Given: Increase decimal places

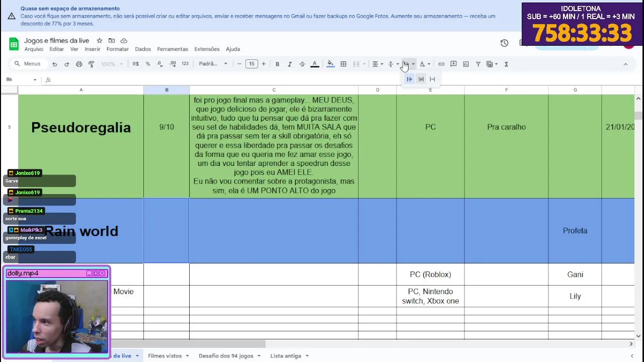Looking at the screenshot, I should [x=173, y=64].
